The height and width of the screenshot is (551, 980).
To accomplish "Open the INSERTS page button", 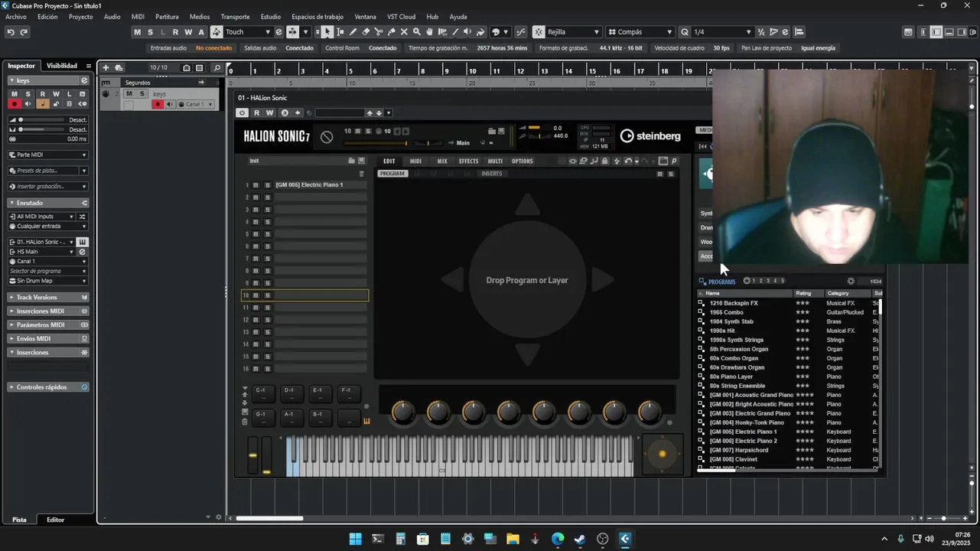I will tap(491, 174).
